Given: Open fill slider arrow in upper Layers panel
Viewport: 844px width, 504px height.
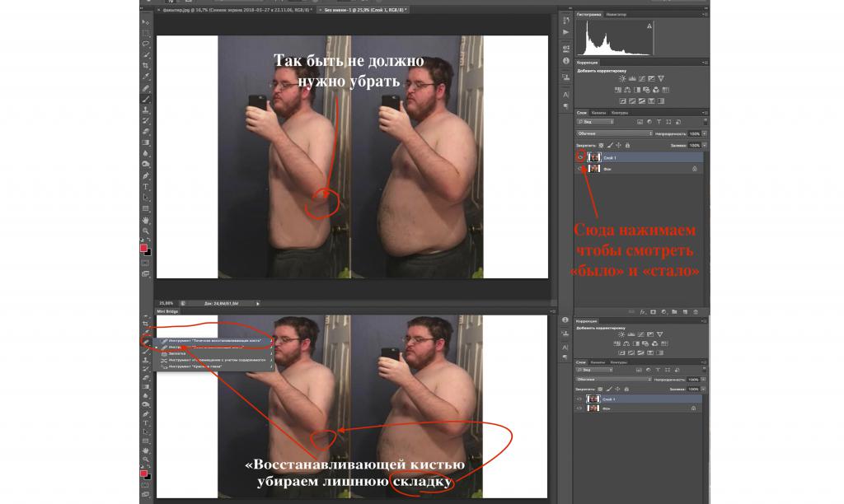Looking at the screenshot, I should coord(704,145).
